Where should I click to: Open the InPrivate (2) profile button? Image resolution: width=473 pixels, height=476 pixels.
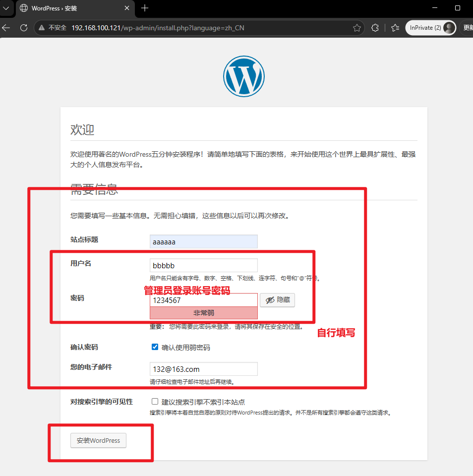click(431, 28)
